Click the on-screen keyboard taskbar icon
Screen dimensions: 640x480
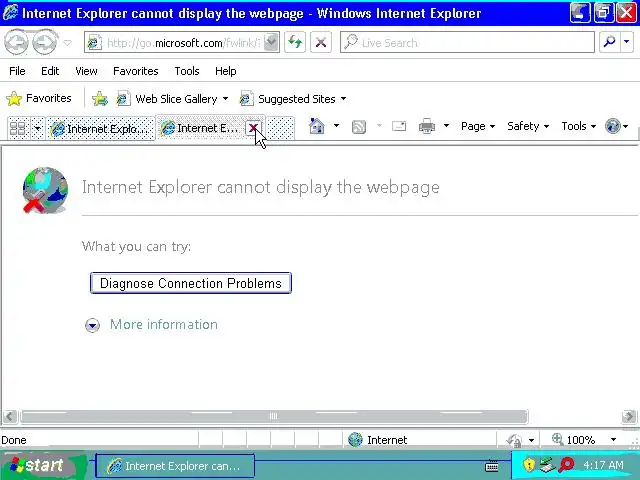(x=491, y=465)
